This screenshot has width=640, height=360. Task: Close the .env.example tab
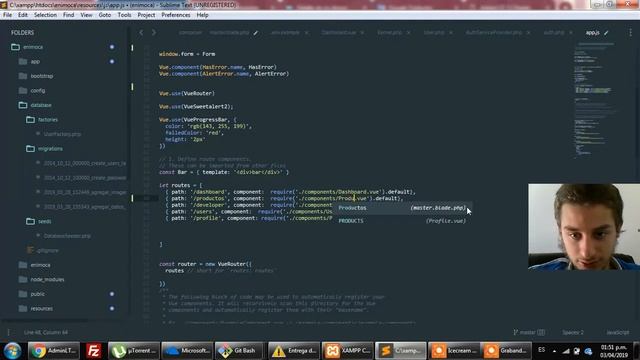coord(307,33)
